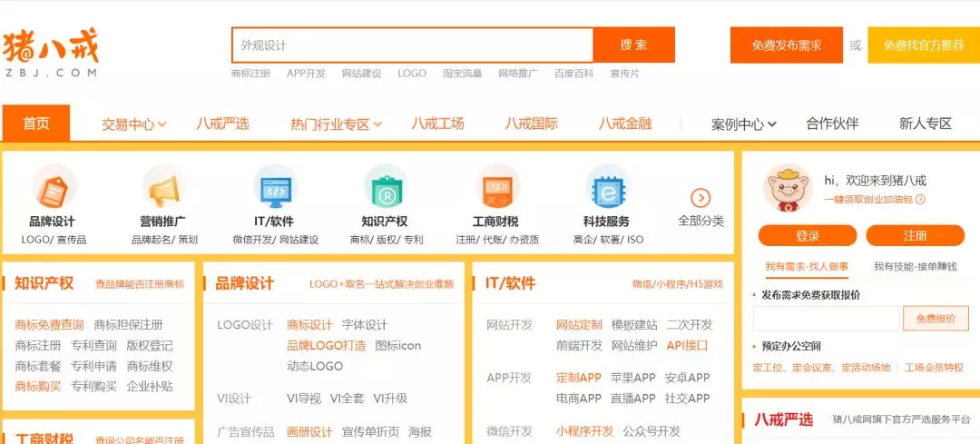Open the 合作伙伴 menu item
The height and width of the screenshot is (444, 980).
pyautogui.click(x=832, y=123)
